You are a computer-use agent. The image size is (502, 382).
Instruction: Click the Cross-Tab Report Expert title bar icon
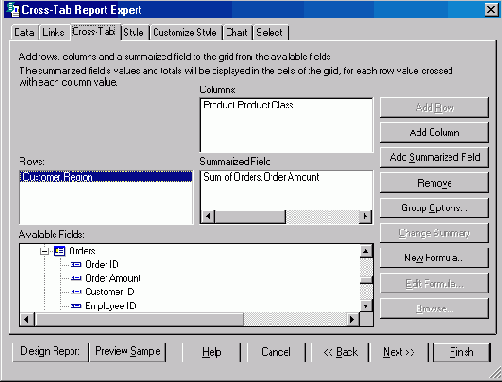(13, 9)
